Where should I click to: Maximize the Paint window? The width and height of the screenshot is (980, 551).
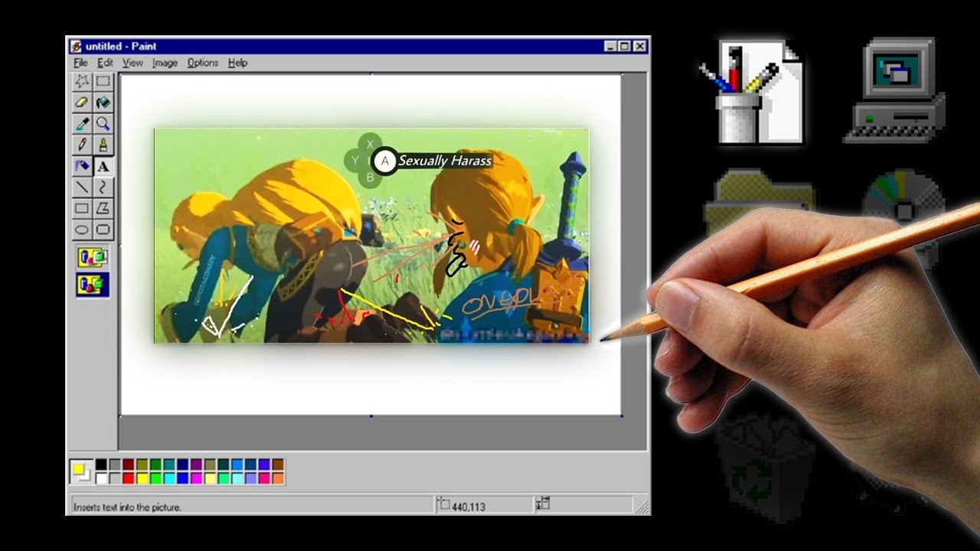coord(624,46)
